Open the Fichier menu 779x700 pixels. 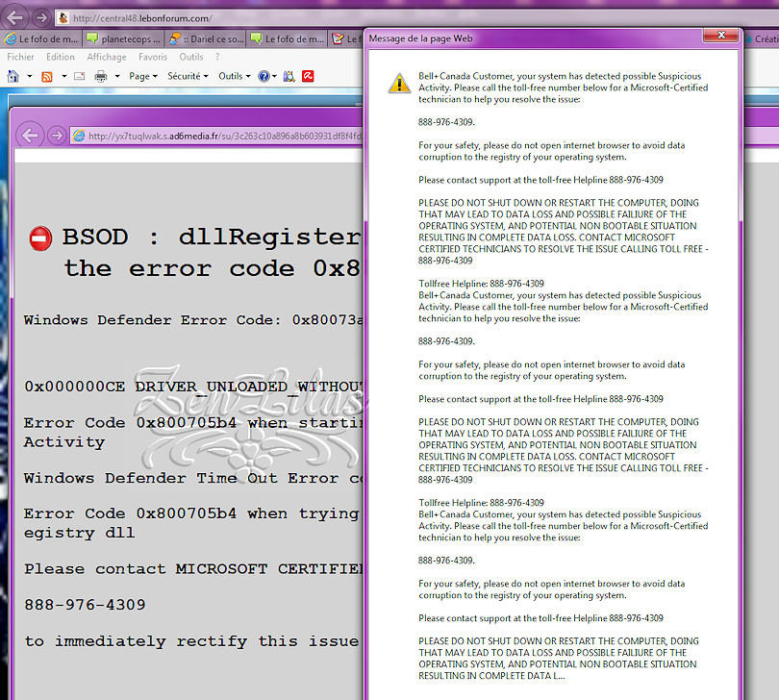click(x=20, y=57)
